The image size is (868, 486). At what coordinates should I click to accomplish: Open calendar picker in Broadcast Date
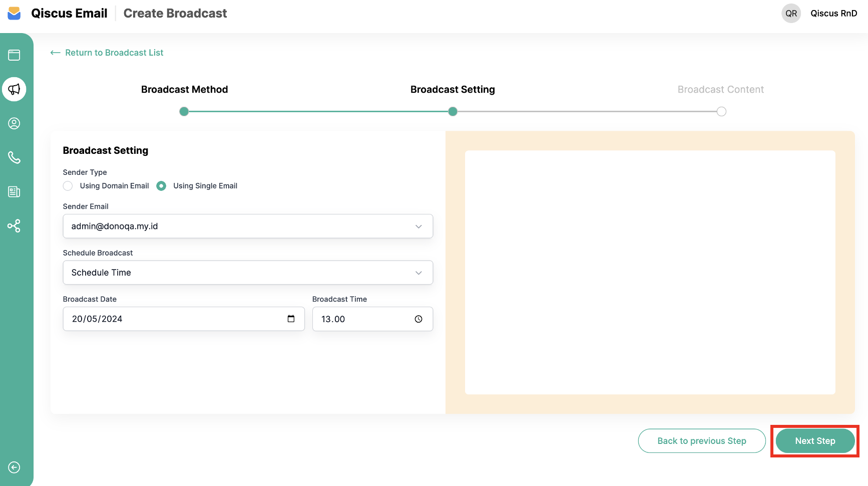291,319
